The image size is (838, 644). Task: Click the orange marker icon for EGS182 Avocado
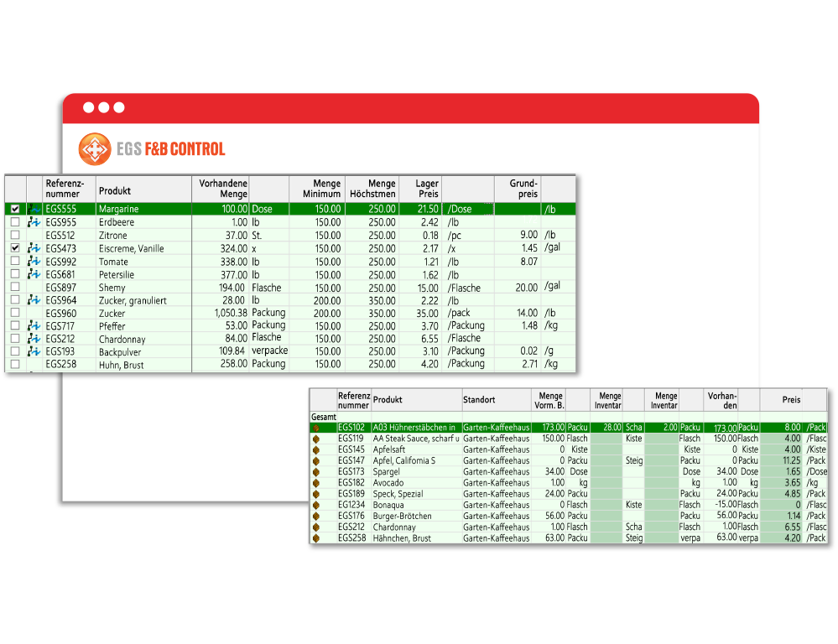[x=316, y=483]
